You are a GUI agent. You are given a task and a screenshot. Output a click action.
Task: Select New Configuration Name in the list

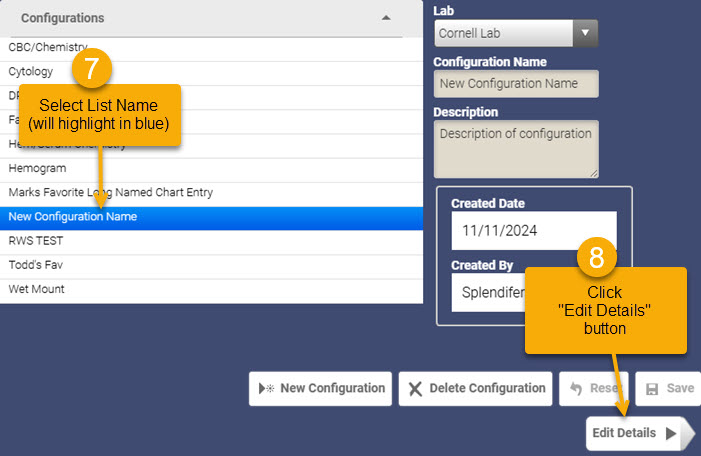[211, 218]
